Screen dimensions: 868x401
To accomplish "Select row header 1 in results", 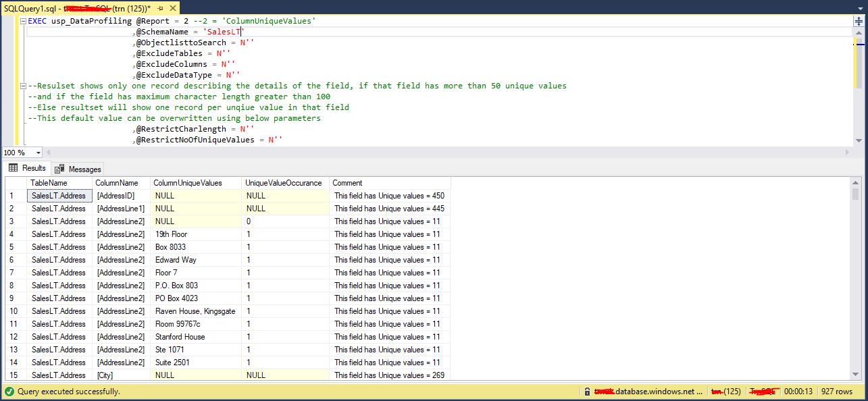I will point(16,196).
